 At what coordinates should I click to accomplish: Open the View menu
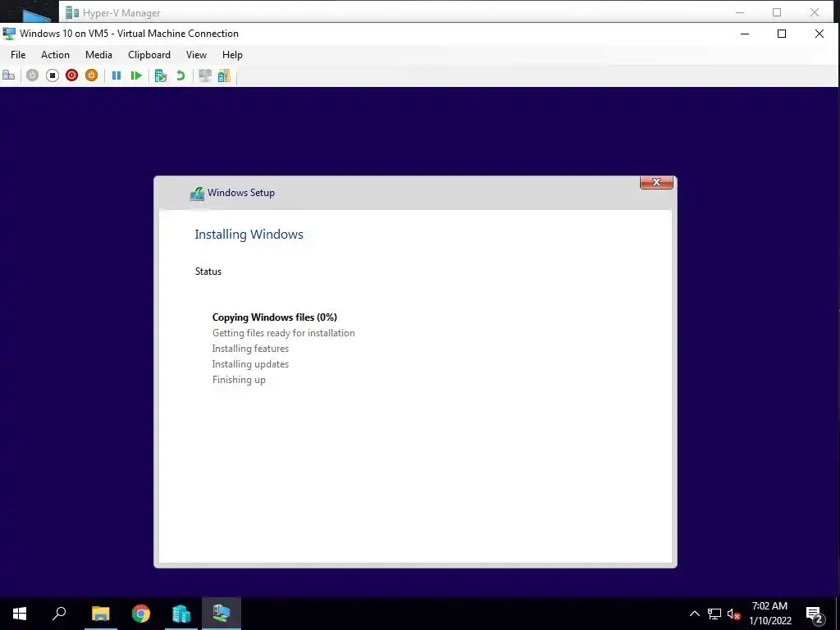click(196, 55)
